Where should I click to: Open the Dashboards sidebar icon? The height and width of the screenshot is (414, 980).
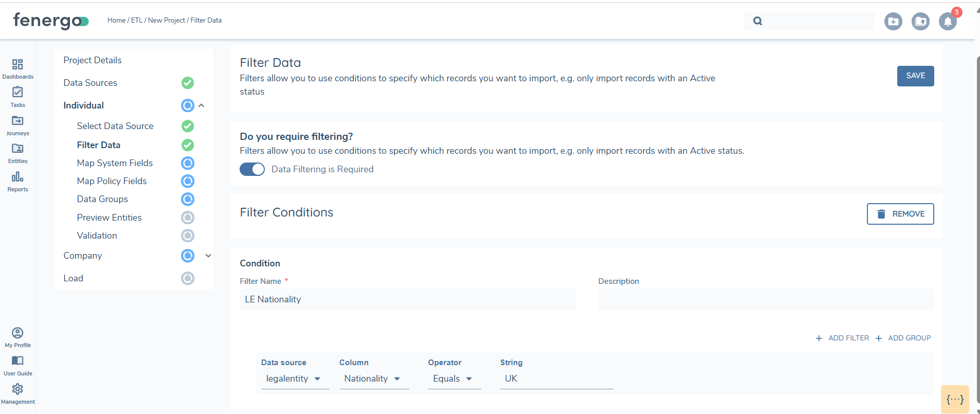17,65
